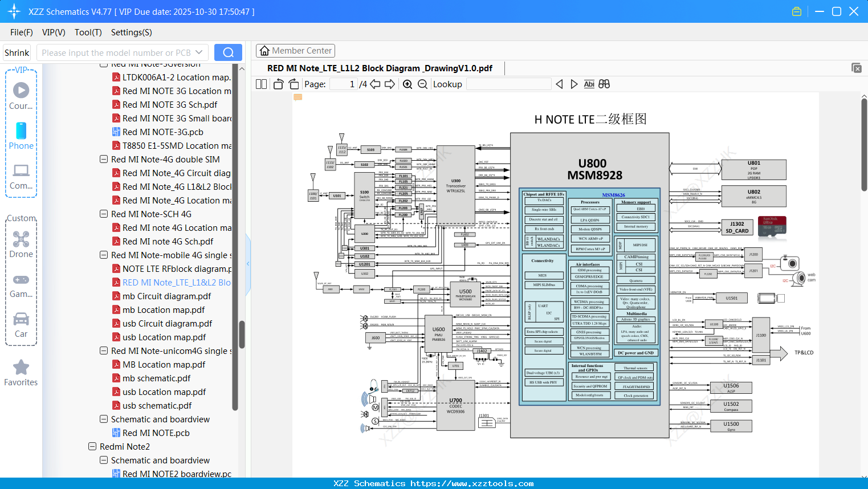This screenshot has height=489, width=868.
Task: Rotate page counterclockwise
Action: pyautogui.click(x=279, y=84)
